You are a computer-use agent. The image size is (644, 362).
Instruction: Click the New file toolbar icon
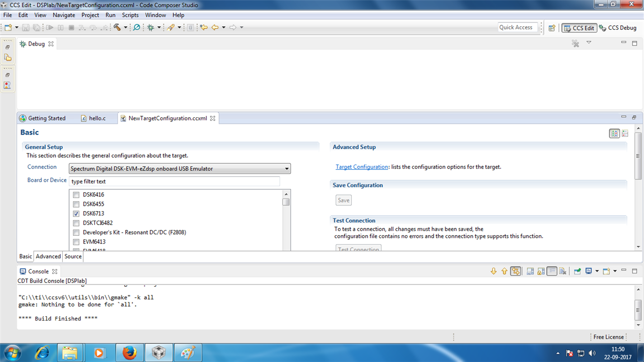tap(8, 27)
